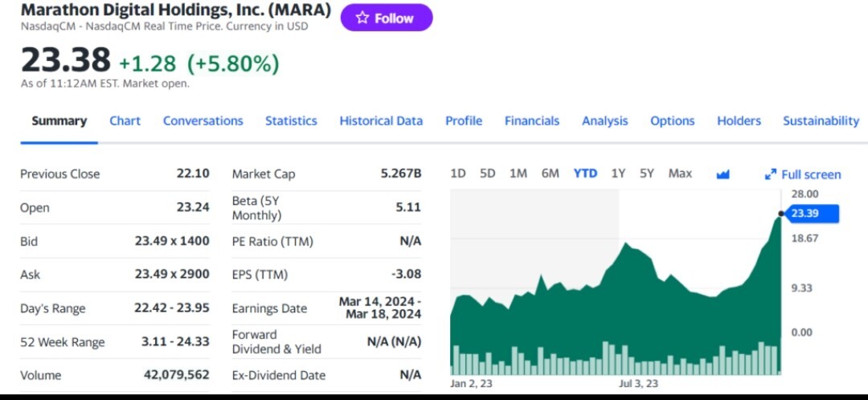
Task: Open the Financials tab
Action: tap(531, 121)
